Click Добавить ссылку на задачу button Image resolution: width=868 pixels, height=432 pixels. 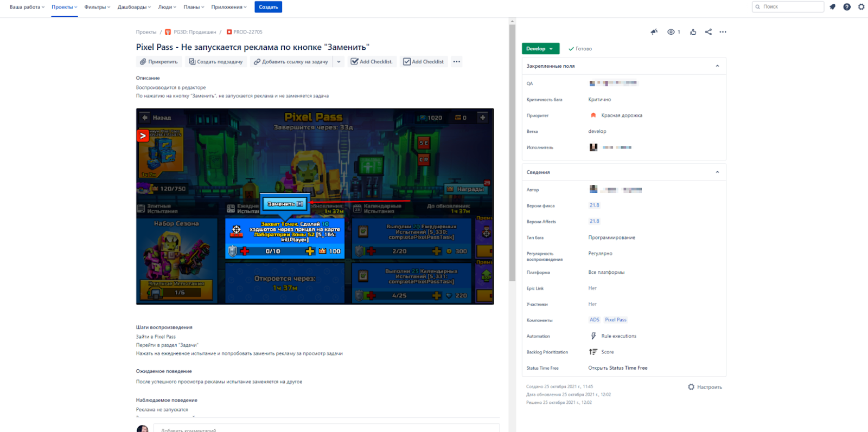pyautogui.click(x=291, y=62)
